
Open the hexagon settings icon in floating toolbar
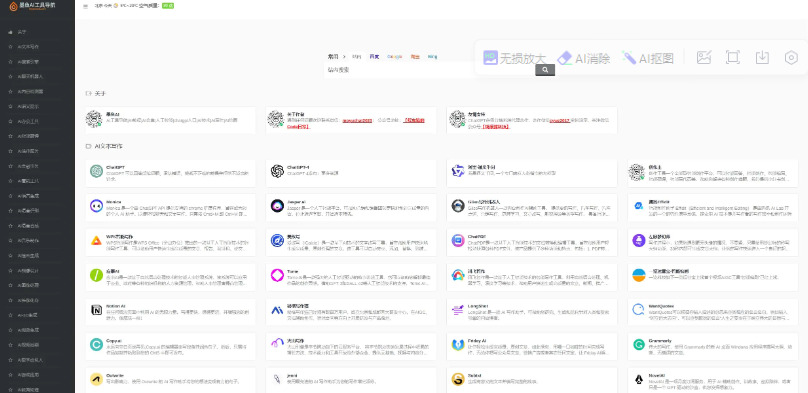791,57
